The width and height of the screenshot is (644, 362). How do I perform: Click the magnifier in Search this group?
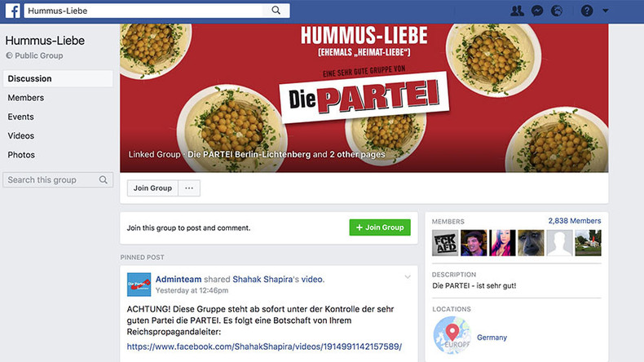point(104,180)
